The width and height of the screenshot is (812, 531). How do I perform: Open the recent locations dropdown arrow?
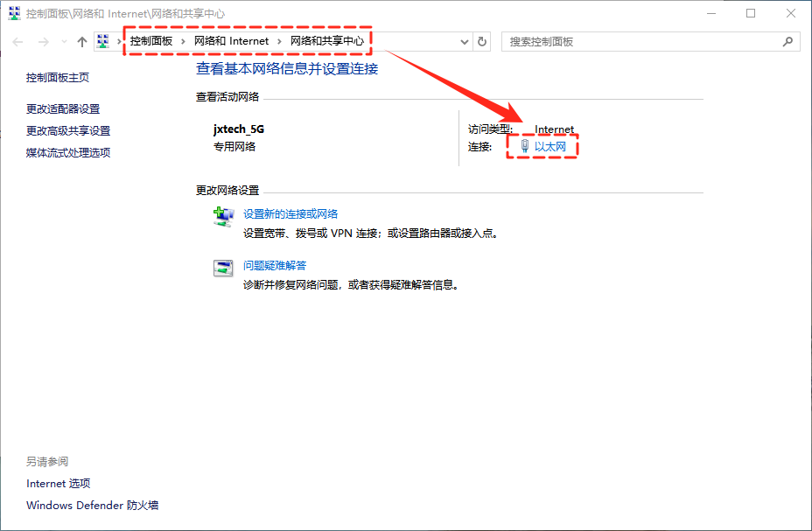tap(64, 42)
